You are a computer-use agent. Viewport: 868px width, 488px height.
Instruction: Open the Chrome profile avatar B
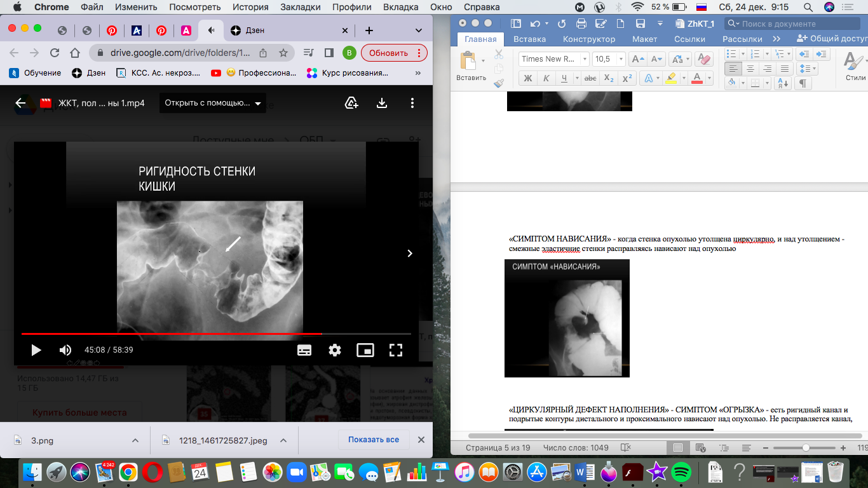[x=349, y=53]
